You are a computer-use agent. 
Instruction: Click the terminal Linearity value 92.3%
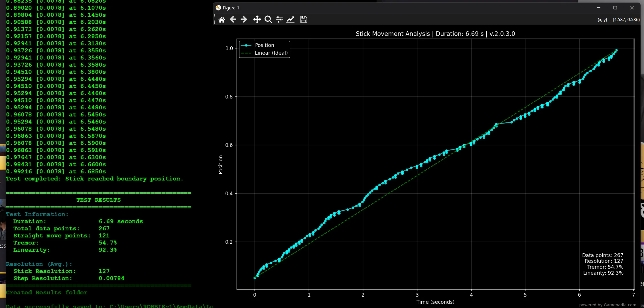(108, 250)
